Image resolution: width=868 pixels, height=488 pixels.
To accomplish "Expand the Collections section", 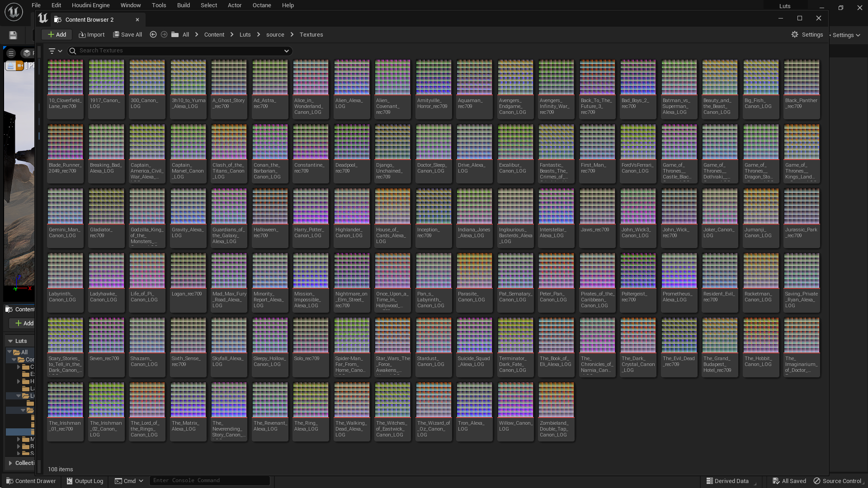I will click(10, 463).
